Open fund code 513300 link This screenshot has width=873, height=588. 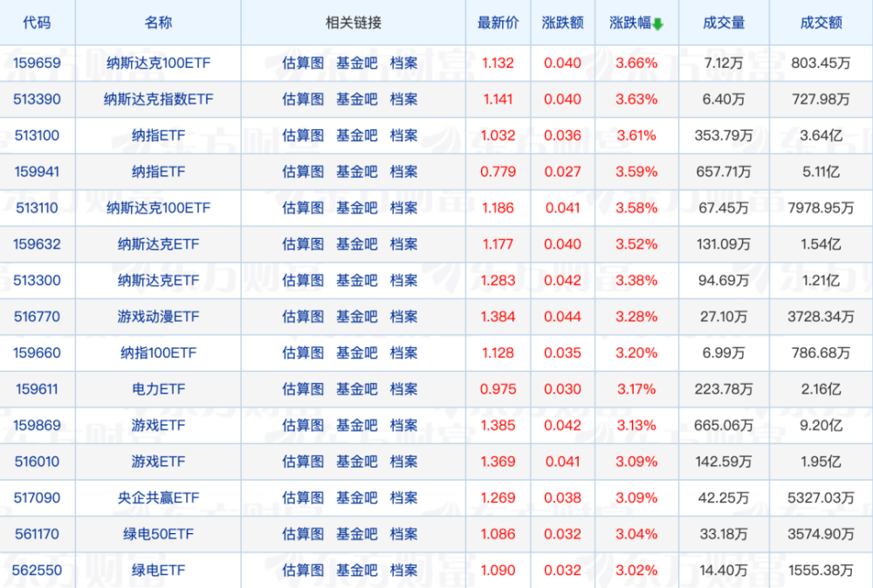tap(37, 280)
